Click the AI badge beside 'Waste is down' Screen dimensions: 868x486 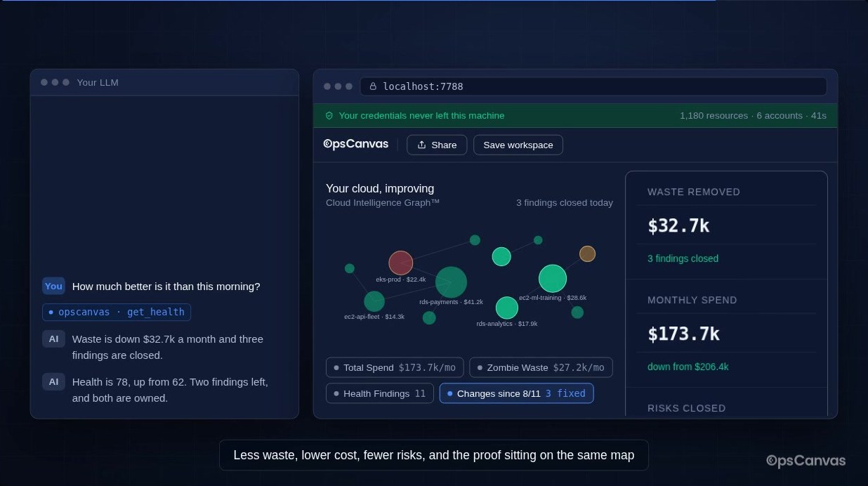[53, 339]
